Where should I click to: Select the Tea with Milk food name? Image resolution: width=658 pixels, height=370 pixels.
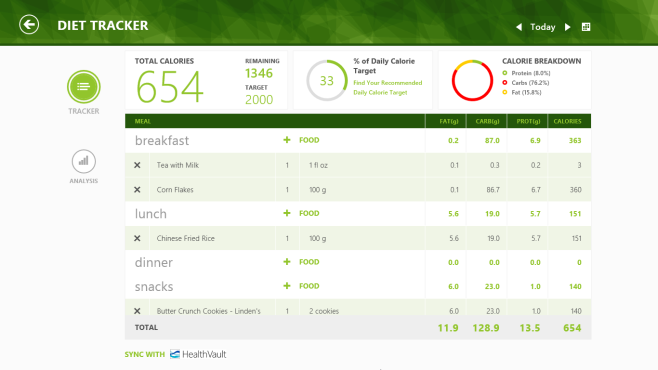[178, 165]
